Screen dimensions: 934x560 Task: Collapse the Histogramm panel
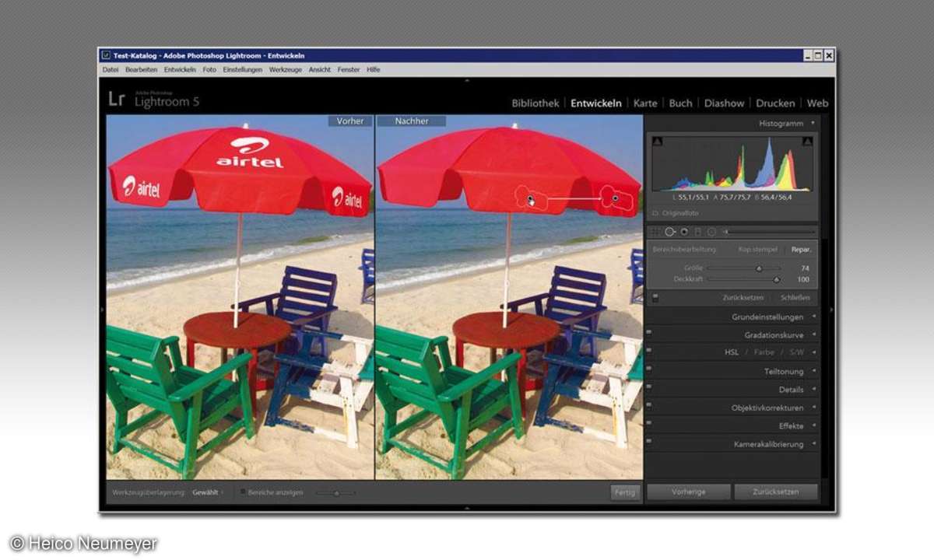[813, 123]
